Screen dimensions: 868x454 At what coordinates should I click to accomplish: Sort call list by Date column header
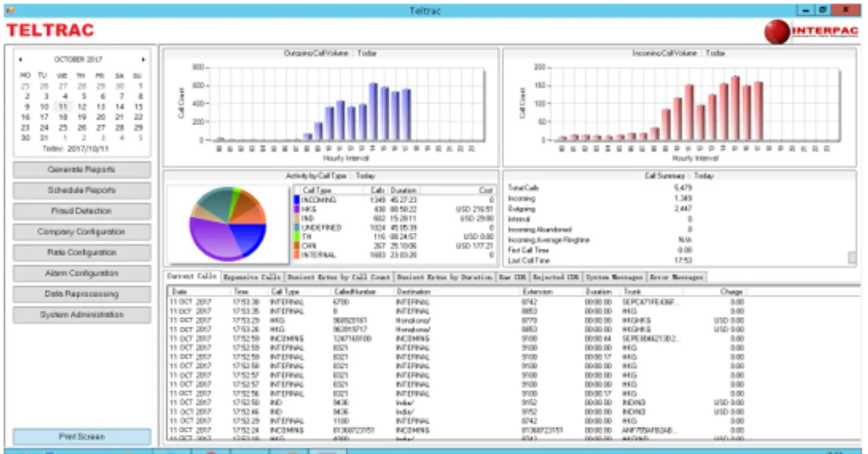[x=199, y=291]
